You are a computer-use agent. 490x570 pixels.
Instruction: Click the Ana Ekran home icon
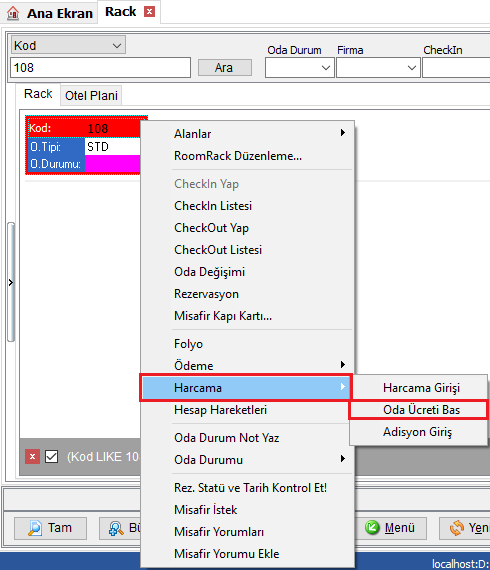pos(13,13)
